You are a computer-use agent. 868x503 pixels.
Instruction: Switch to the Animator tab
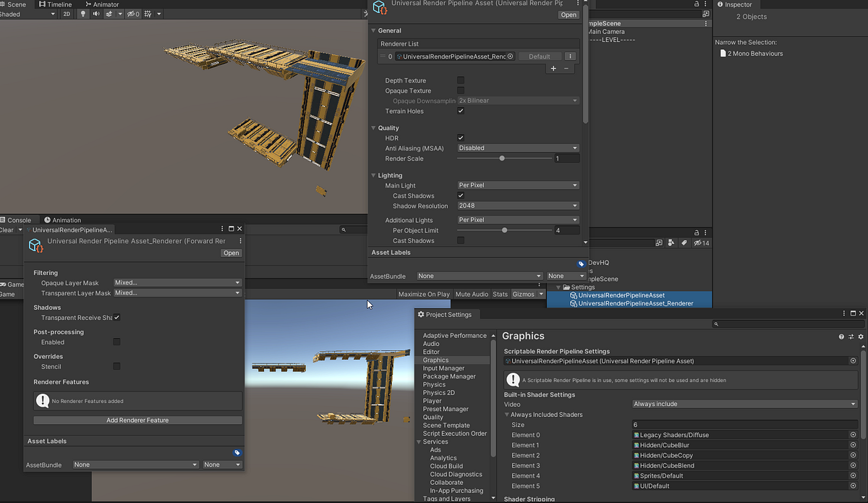click(x=102, y=4)
